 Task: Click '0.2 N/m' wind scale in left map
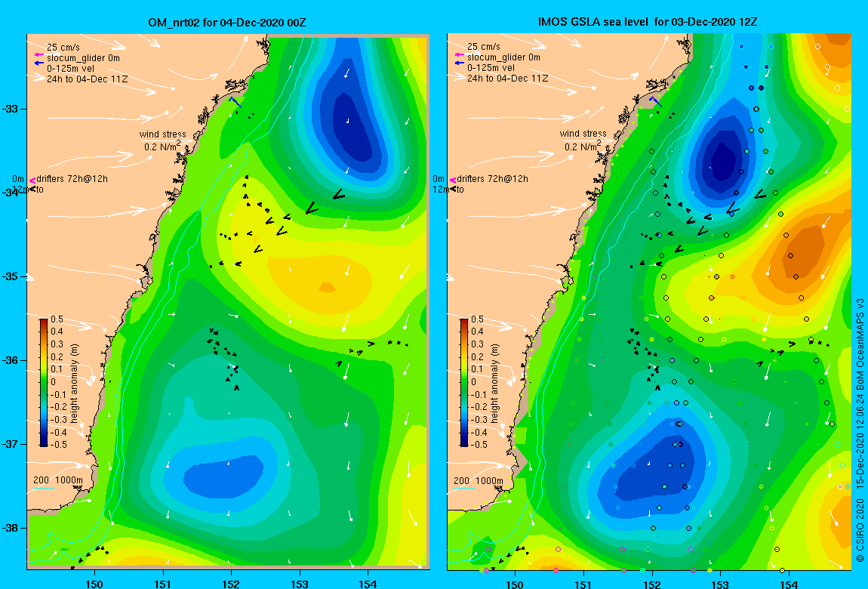pyautogui.click(x=162, y=146)
